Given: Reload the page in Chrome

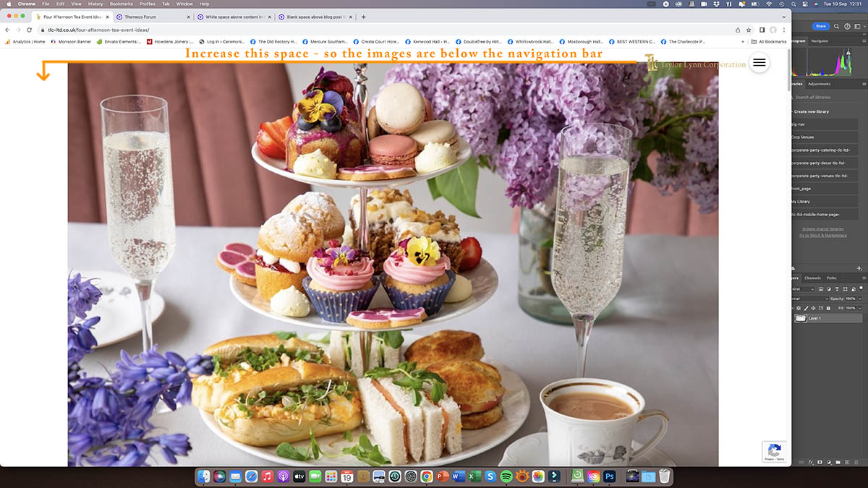Looking at the screenshot, I should tap(29, 30).
